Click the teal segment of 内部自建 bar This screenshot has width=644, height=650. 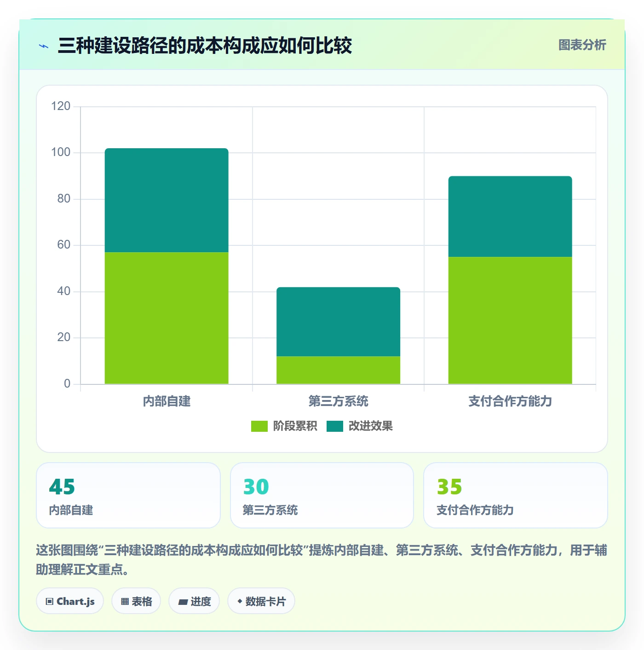pyautogui.click(x=167, y=200)
